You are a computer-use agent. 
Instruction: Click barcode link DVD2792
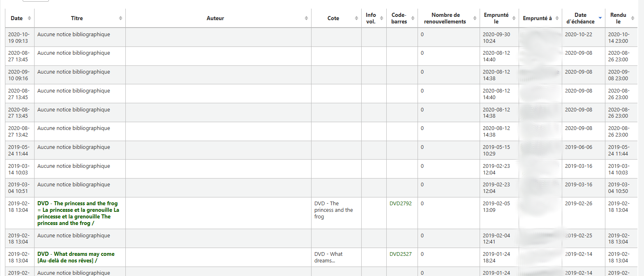400,203
